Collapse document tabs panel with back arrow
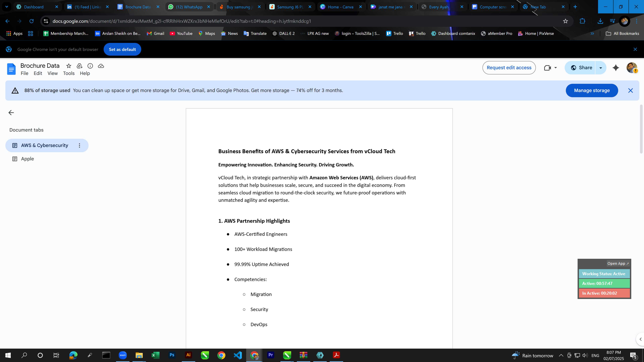The width and height of the screenshot is (644, 362). 11,113
